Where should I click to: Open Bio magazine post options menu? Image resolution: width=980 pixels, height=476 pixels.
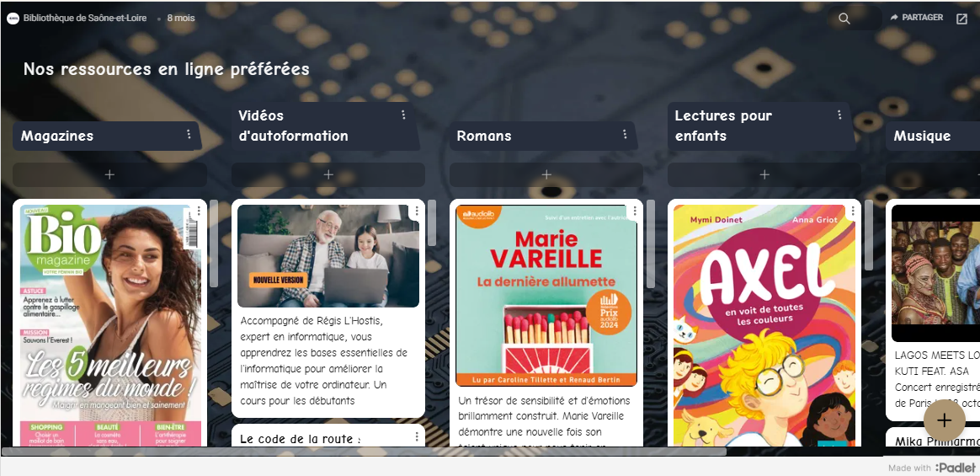coord(199,211)
